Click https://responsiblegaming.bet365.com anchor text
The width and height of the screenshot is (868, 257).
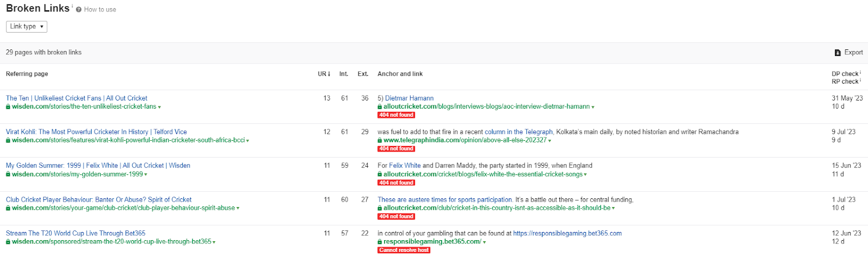(x=567, y=234)
